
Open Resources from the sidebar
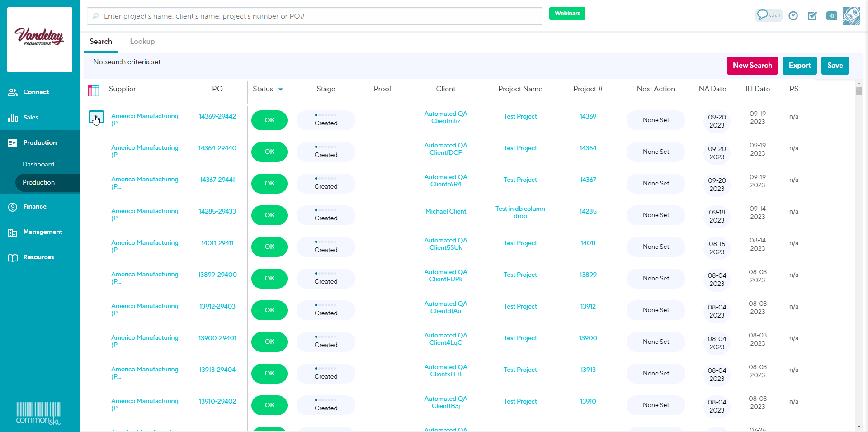pos(38,257)
